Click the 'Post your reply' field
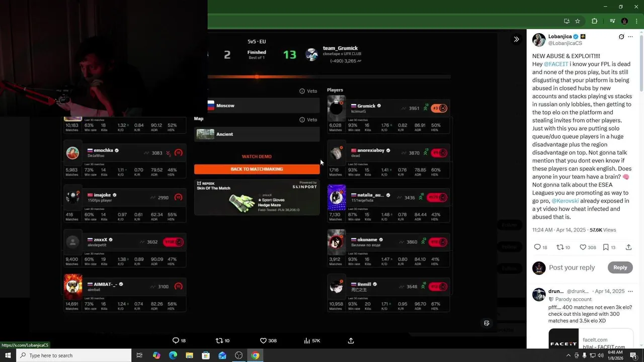 (572, 267)
